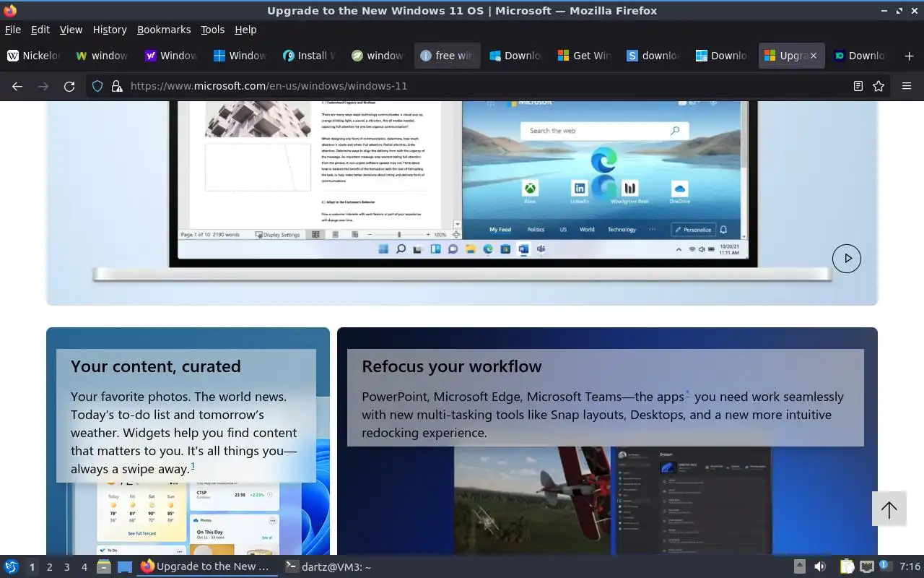Image resolution: width=924 pixels, height=578 pixels.
Task: Click the removable media tray icon
Action: point(799,567)
